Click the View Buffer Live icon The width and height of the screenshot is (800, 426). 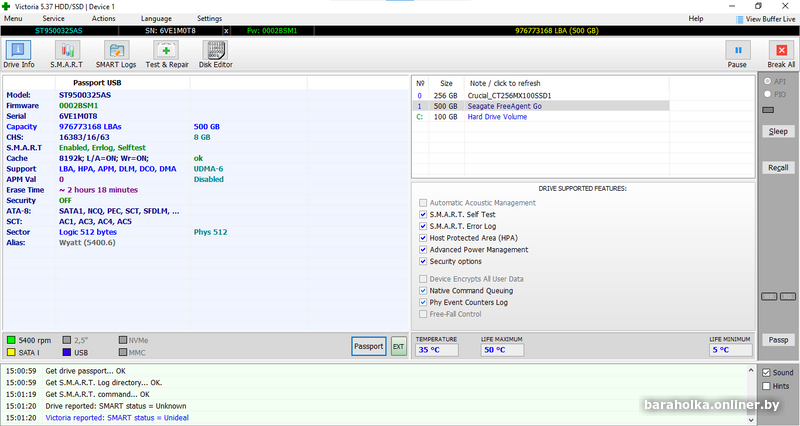click(739, 19)
